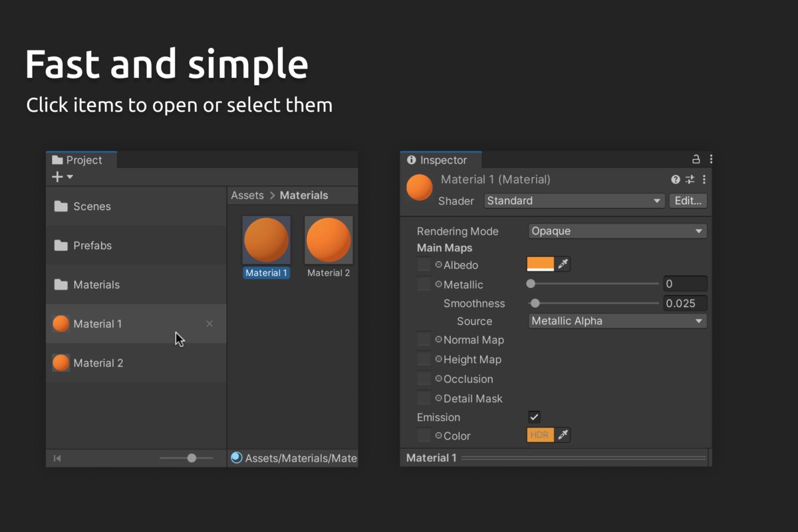Click the Albedo texture slot
The image size is (798, 532).
tap(424, 265)
